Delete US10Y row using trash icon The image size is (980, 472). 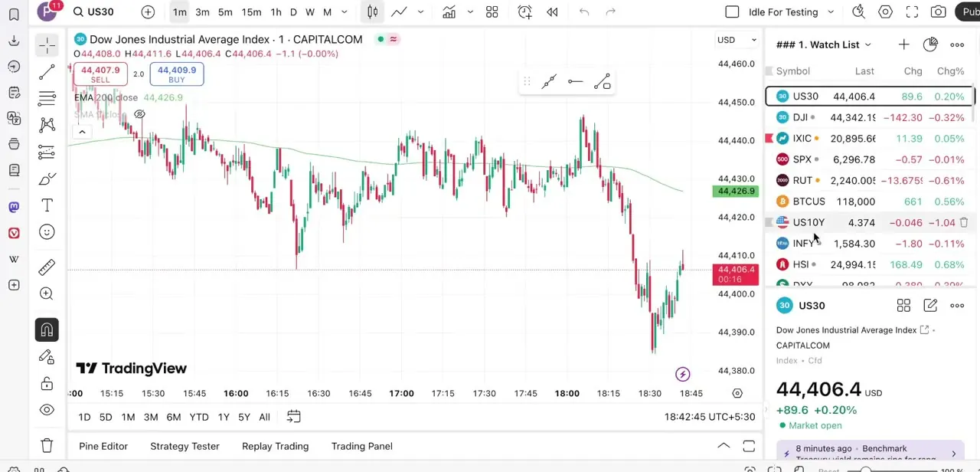964,222
